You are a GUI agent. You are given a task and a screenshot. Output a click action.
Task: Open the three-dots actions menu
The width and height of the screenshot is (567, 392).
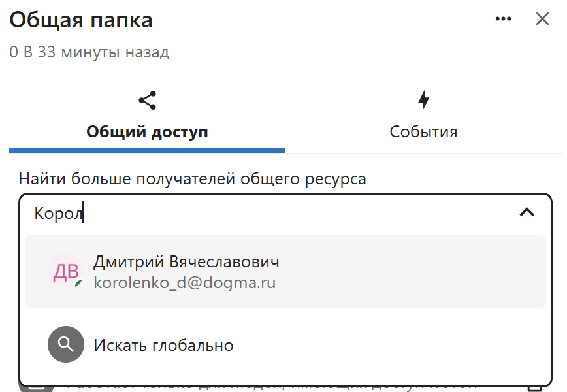[503, 20]
